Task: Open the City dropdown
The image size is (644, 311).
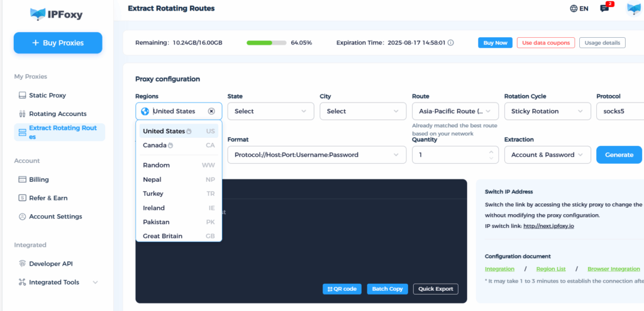Action: (362, 111)
